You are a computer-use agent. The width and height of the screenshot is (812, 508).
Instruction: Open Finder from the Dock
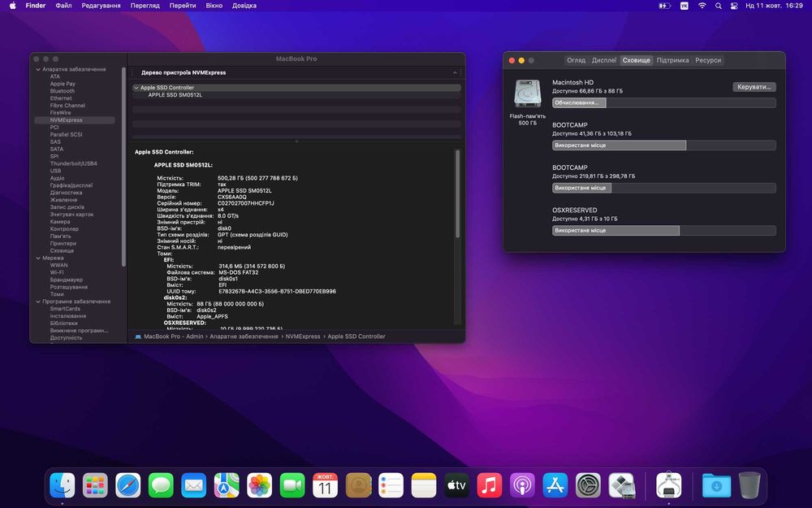(x=63, y=486)
